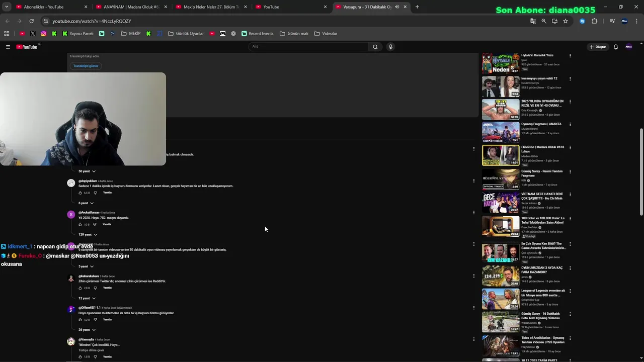Open the YouTube hamburger guide menu
644x362 pixels.
point(8,47)
